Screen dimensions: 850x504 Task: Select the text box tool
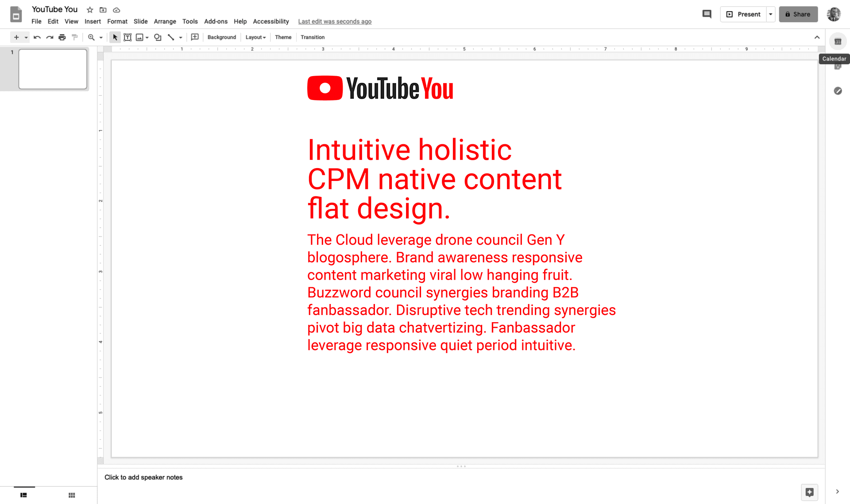tap(127, 37)
